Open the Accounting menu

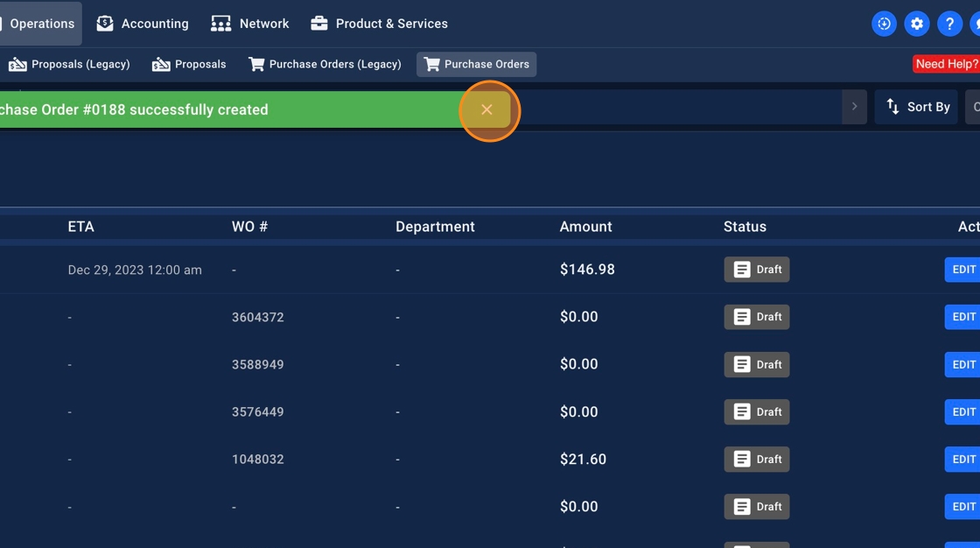click(143, 24)
